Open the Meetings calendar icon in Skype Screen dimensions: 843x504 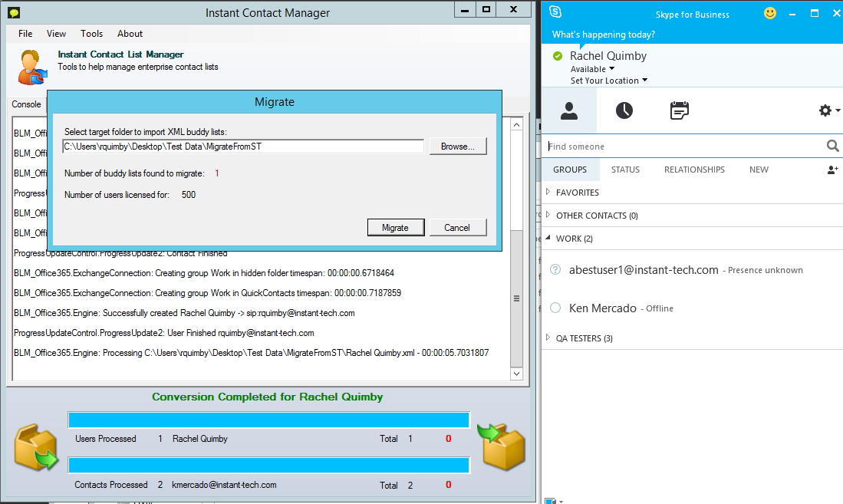[x=679, y=110]
